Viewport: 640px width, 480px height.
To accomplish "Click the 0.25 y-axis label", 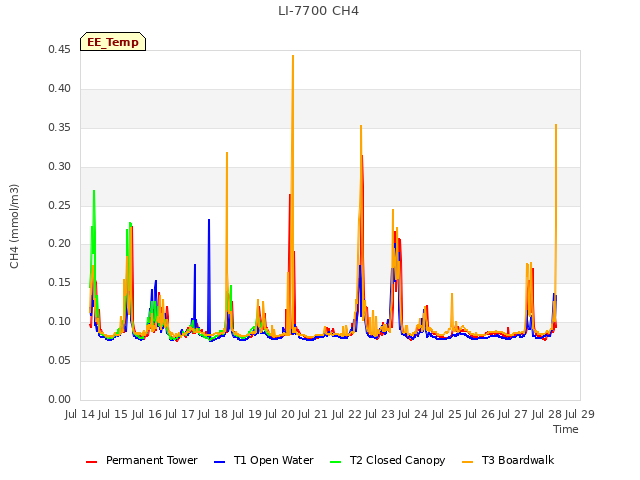I will coord(59,205).
